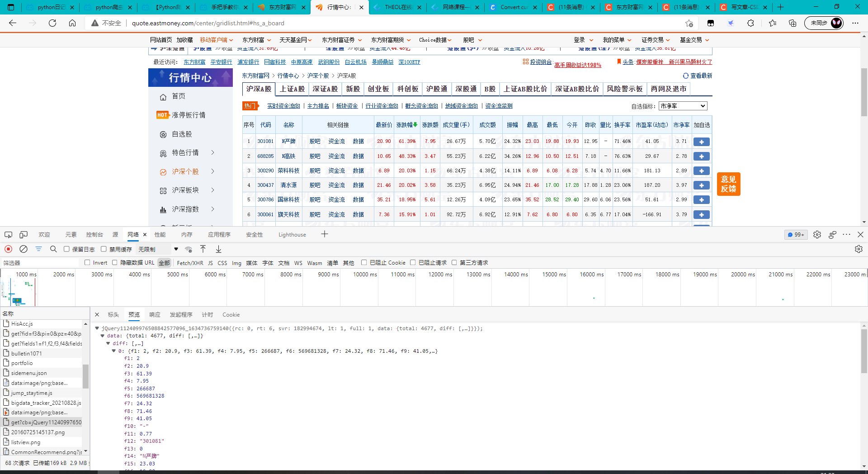
Task: Add page to favorites star icon
Action: click(x=689, y=23)
